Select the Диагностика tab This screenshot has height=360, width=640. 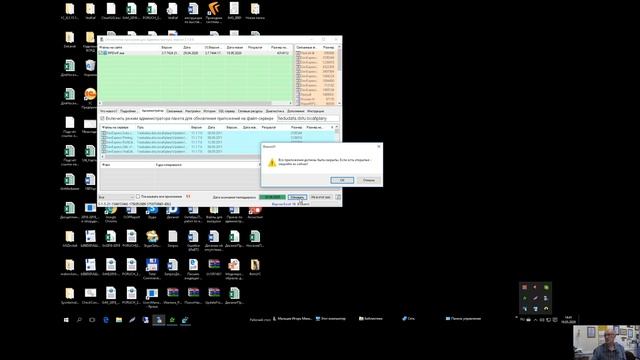click(x=275, y=111)
